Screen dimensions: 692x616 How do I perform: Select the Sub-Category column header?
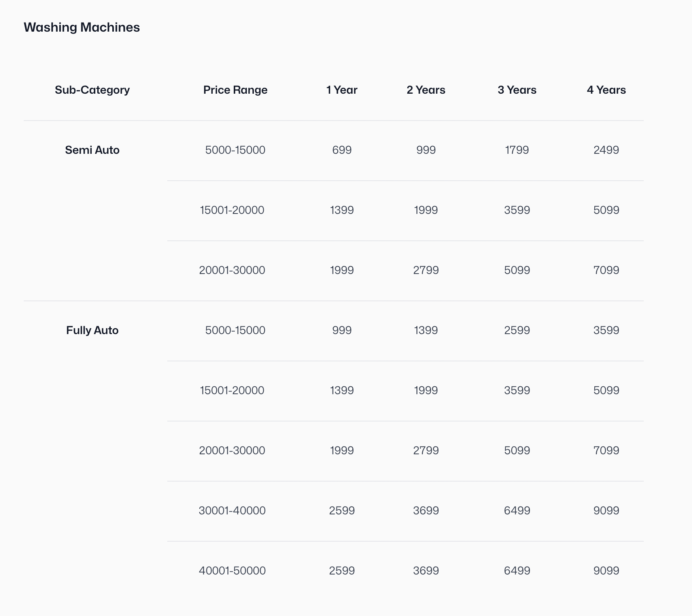92,90
